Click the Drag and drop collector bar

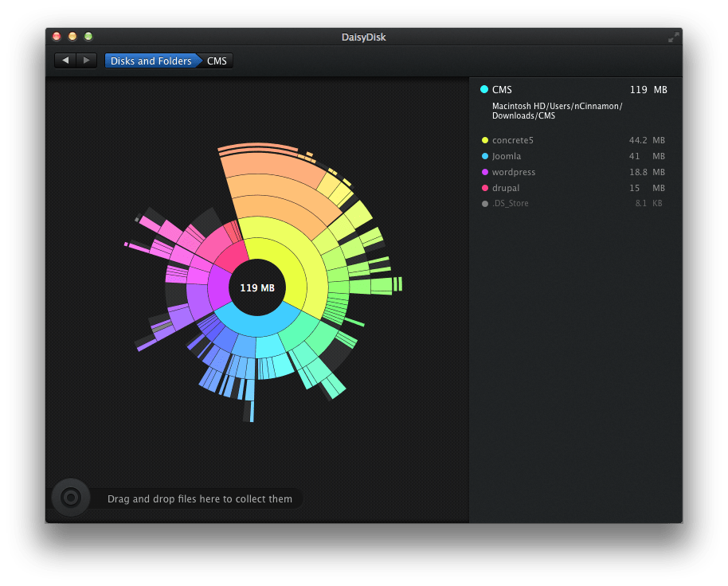click(x=199, y=499)
